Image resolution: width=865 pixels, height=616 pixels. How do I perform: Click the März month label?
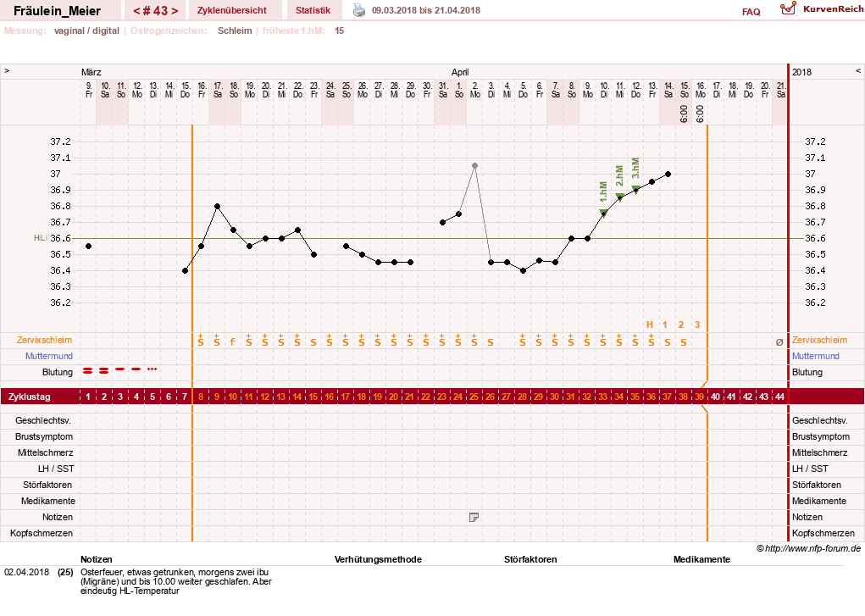91,72
